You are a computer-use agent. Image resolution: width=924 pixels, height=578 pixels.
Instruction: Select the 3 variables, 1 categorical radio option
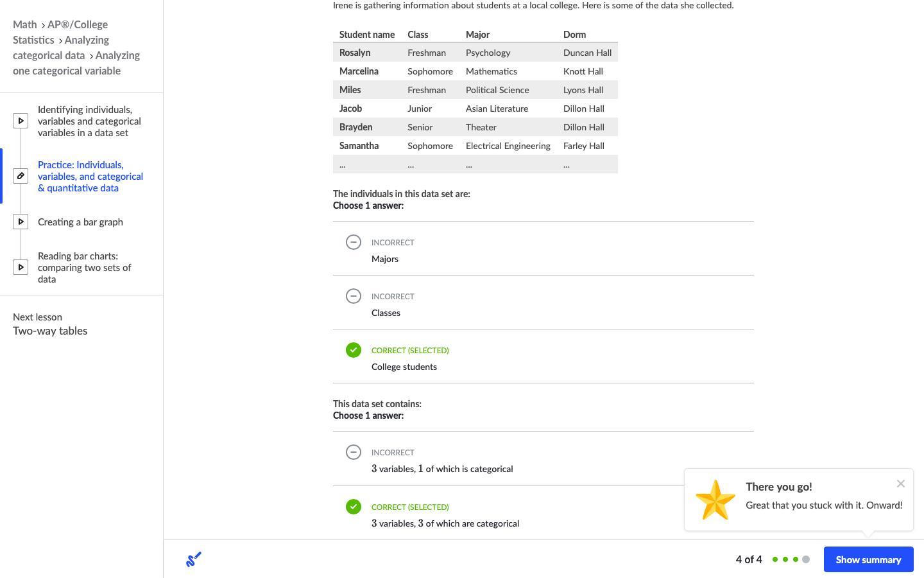(x=354, y=452)
